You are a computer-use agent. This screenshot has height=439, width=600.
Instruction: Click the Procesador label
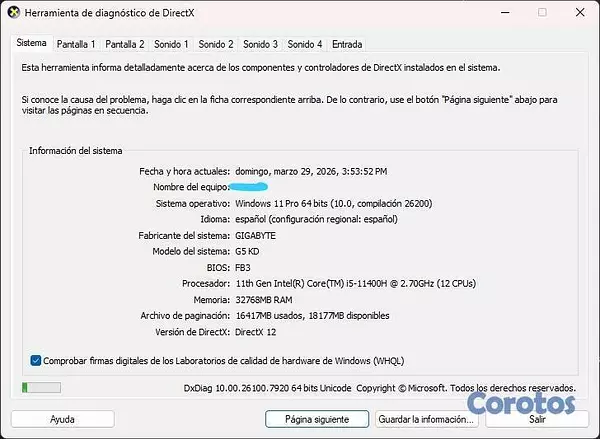pos(206,284)
